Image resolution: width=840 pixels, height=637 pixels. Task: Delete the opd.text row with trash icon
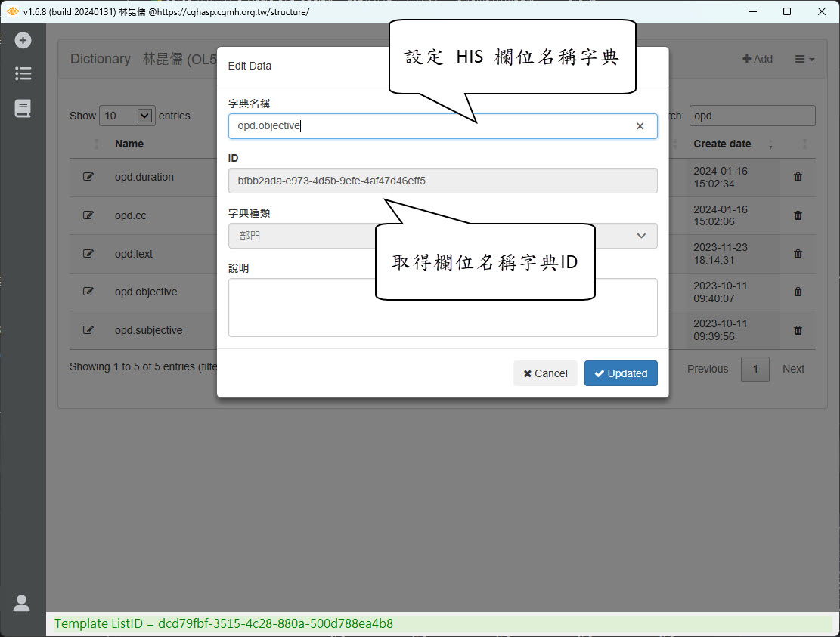[798, 254]
